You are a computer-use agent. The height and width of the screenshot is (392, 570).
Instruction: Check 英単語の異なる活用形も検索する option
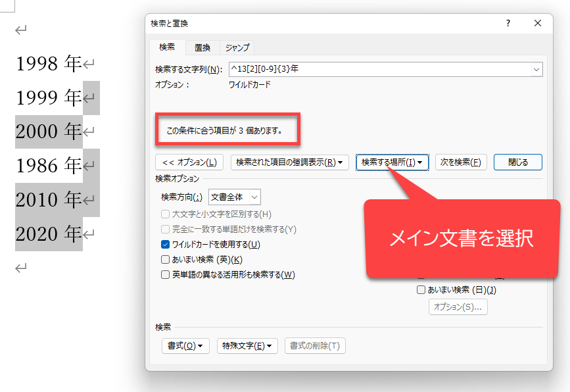click(x=166, y=275)
